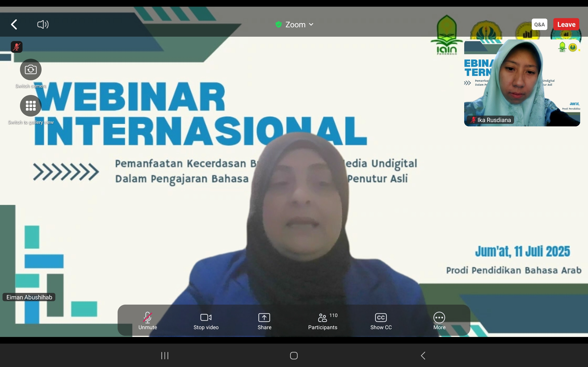Toggle the speaker audio output icon

(43, 25)
